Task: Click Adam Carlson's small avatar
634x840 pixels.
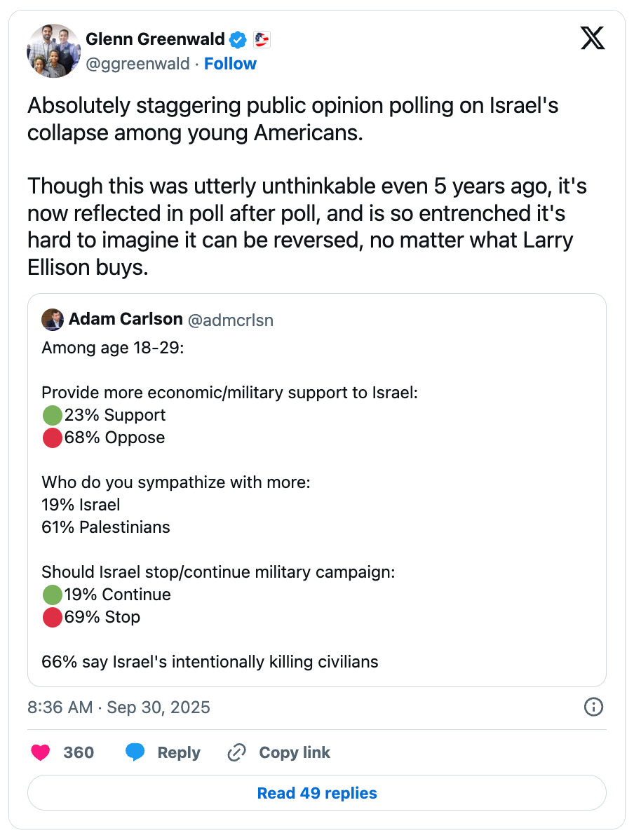Action: click(x=53, y=320)
